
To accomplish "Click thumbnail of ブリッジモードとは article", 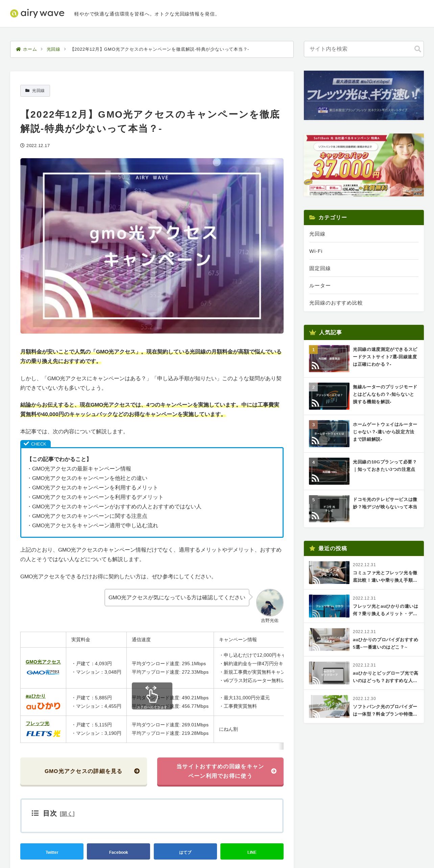I will point(329,396).
